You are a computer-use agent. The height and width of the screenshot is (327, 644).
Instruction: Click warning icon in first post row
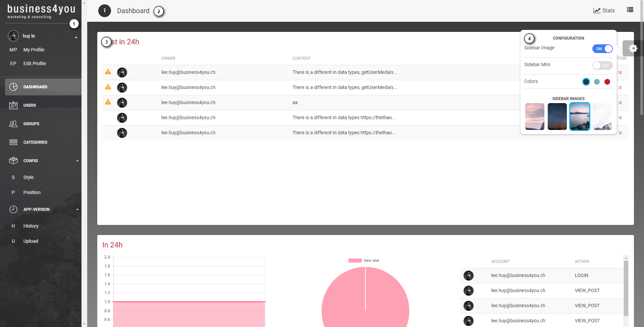pos(108,72)
